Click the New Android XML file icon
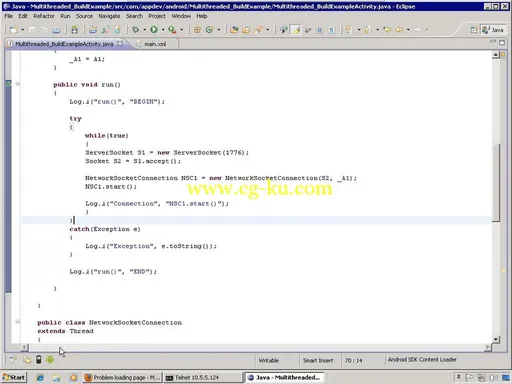 click(x=117, y=30)
